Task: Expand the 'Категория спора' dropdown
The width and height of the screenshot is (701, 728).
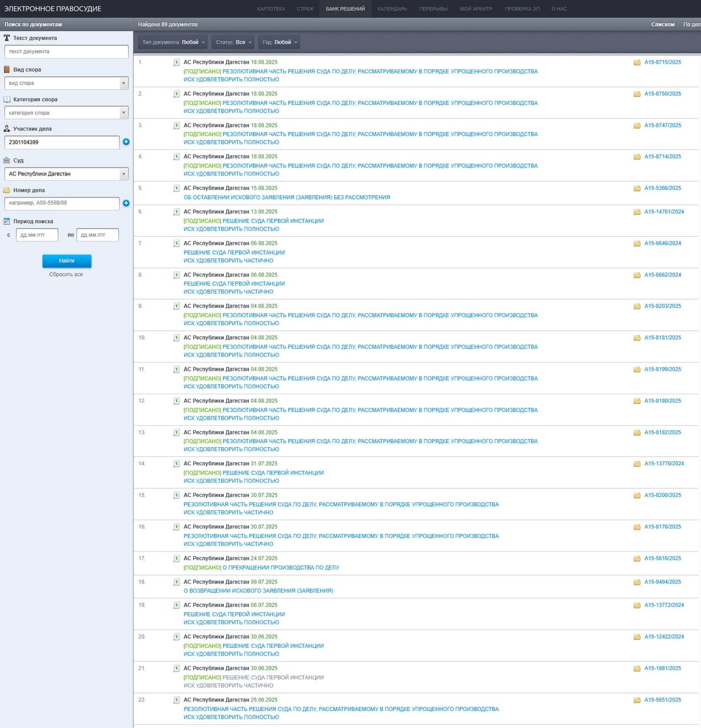Action: [x=66, y=113]
